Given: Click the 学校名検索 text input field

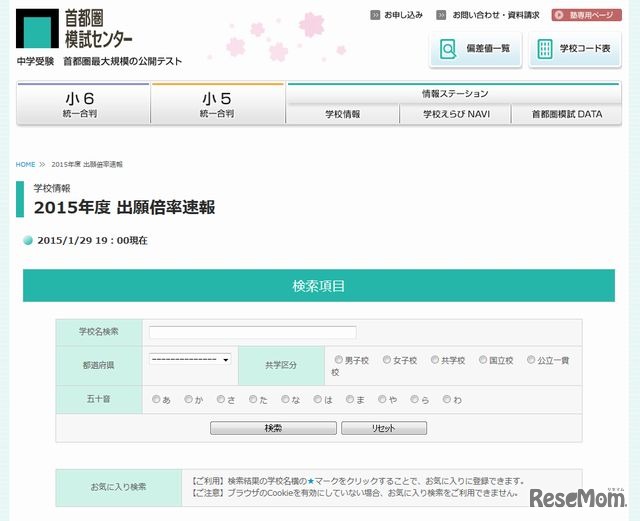Looking at the screenshot, I should tap(253, 332).
